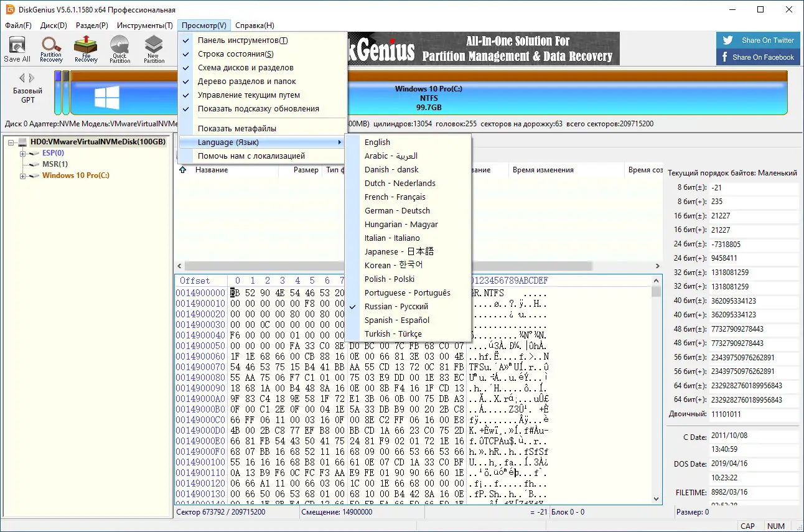
Task: Click the Windows logo on the partition map
Action: tap(106, 98)
